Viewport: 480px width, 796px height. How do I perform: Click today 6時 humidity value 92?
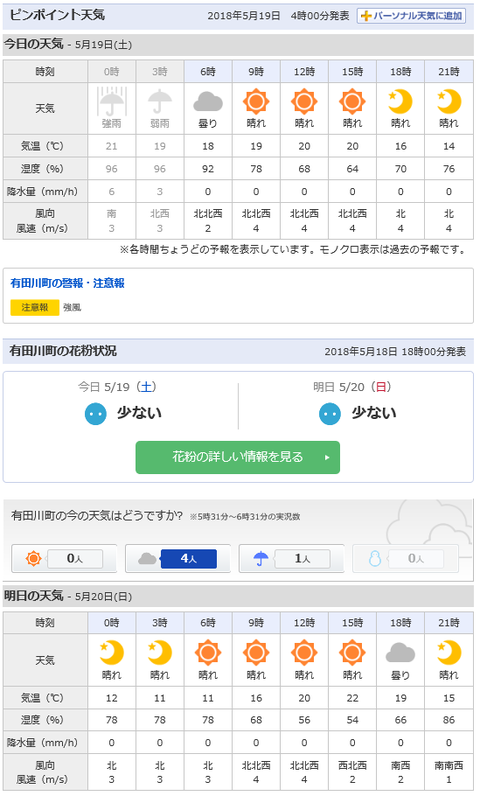(208, 169)
